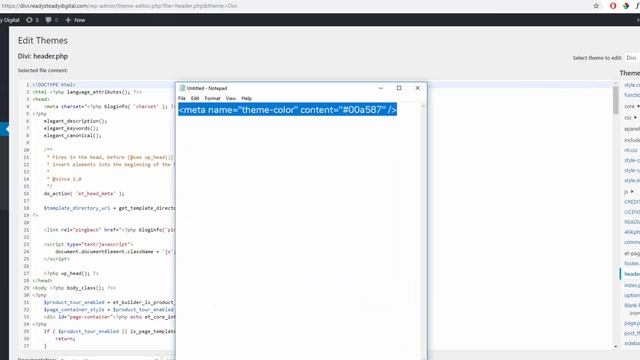640x360 pixels.
Task: Open style.css at top of theme files list
Action: point(632,85)
